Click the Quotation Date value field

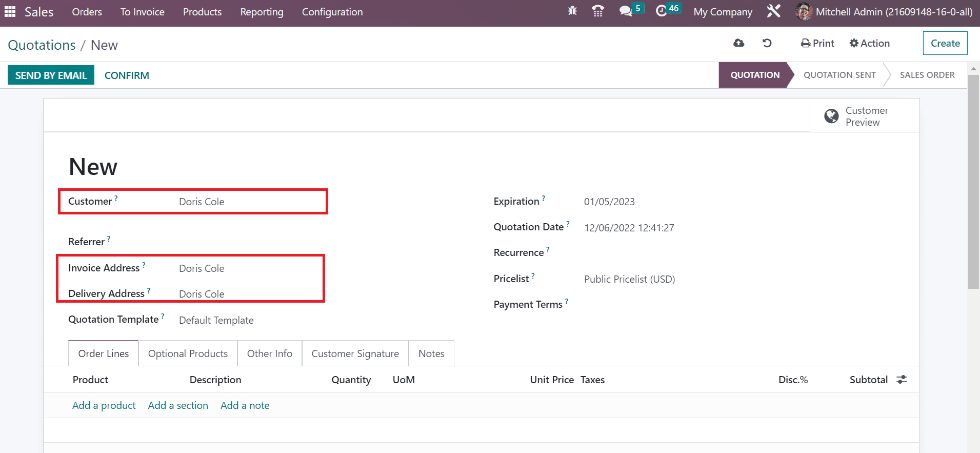pos(629,228)
